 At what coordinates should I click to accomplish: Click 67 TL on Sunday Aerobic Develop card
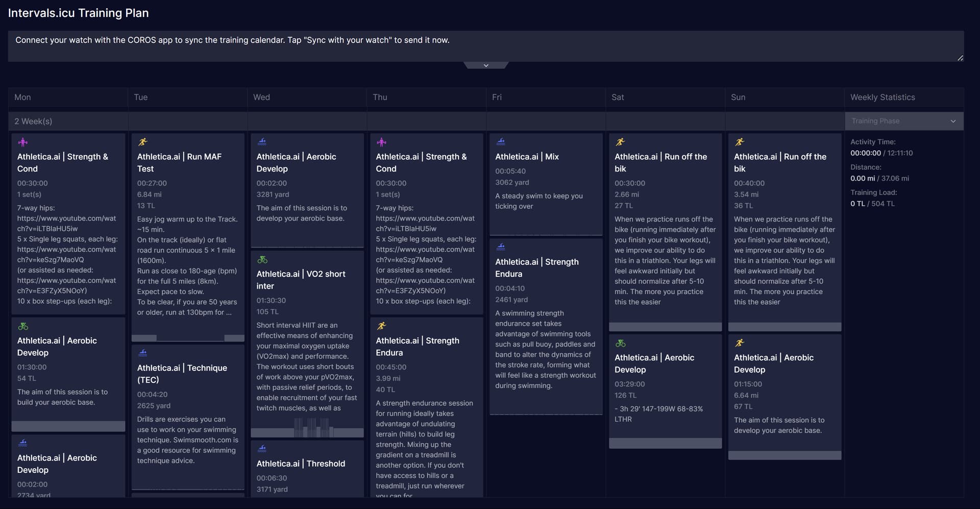(743, 407)
